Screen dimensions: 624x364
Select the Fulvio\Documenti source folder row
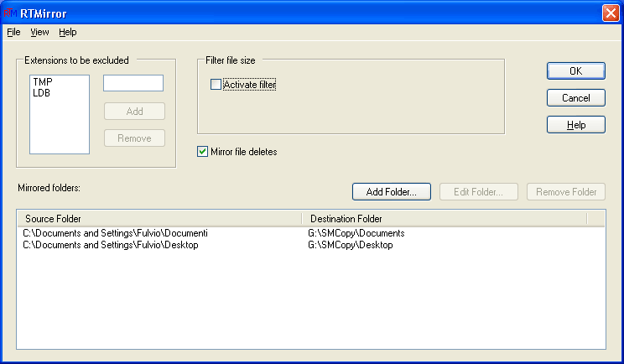(x=115, y=233)
